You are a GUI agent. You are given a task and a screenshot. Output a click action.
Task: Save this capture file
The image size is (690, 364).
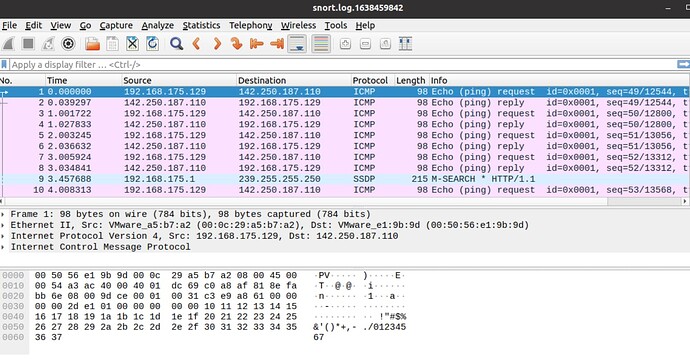pos(112,44)
